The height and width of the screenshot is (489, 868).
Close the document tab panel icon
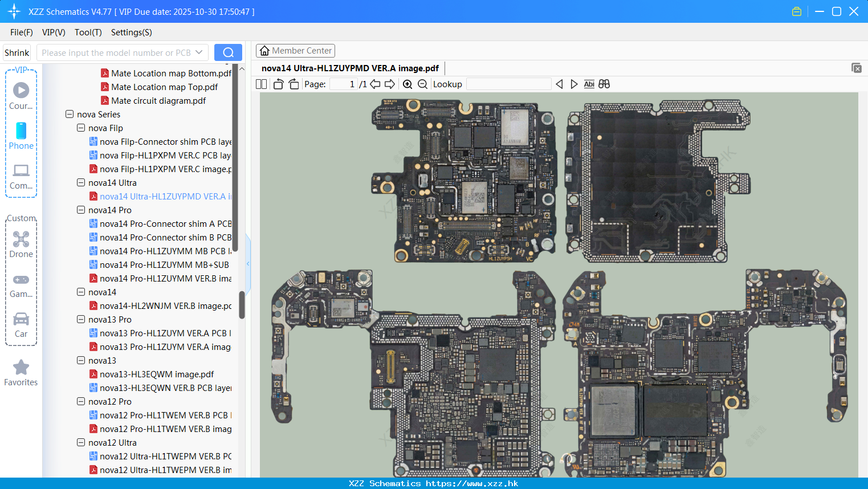[857, 68]
